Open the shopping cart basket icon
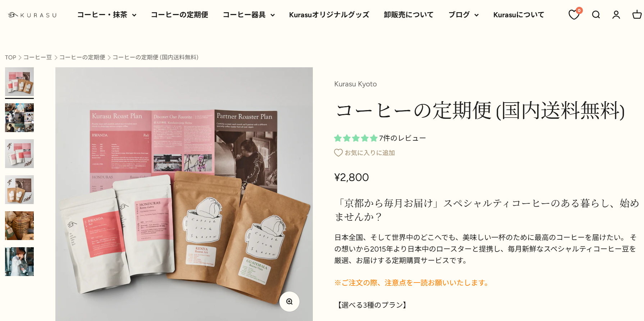Screen dimensions: 644x321 click(637, 15)
